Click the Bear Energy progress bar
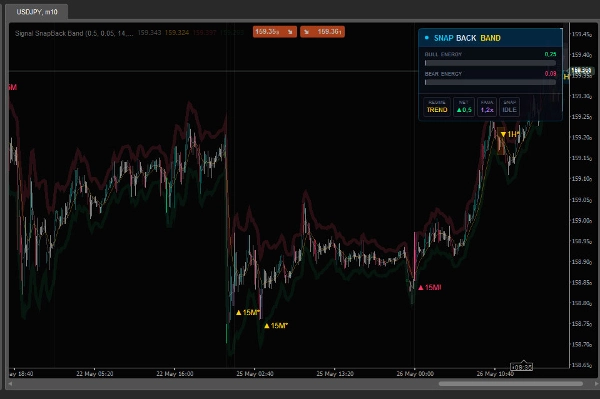The width and height of the screenshot is (600, 399). (x=490, y=82)
